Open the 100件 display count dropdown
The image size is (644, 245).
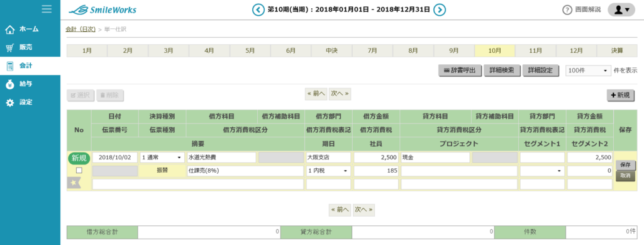[588, 71]
